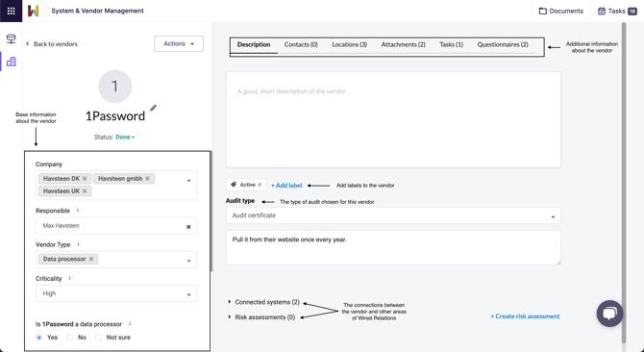
Task: Show info for Criticality field
Action: click(69, 278)
